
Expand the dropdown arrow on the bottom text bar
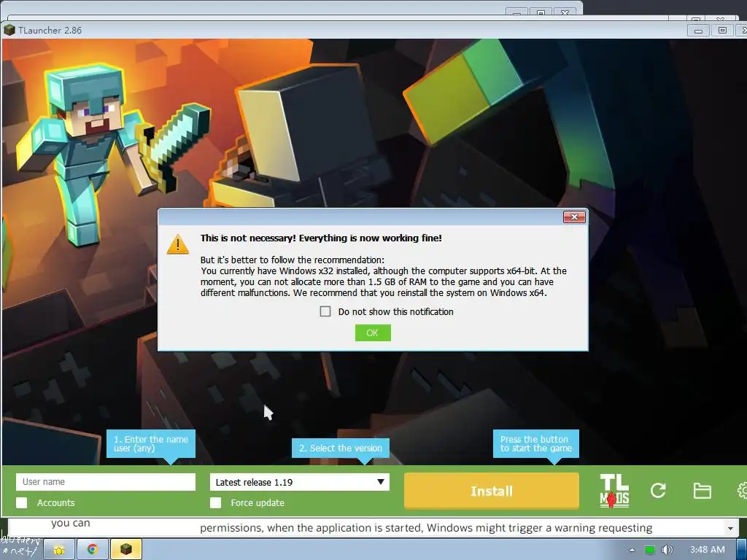pos(730,528)
